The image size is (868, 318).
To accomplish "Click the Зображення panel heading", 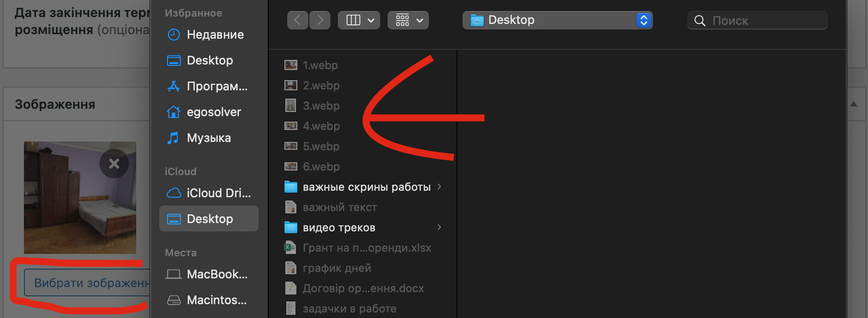I will click(x=55, y=105).
